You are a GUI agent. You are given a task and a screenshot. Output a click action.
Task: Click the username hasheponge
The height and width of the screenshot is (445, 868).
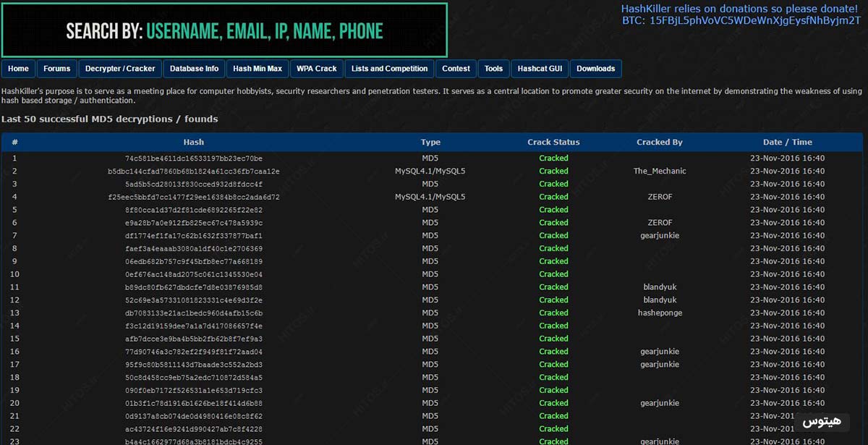pyautogui.click(x=660, y=313)
